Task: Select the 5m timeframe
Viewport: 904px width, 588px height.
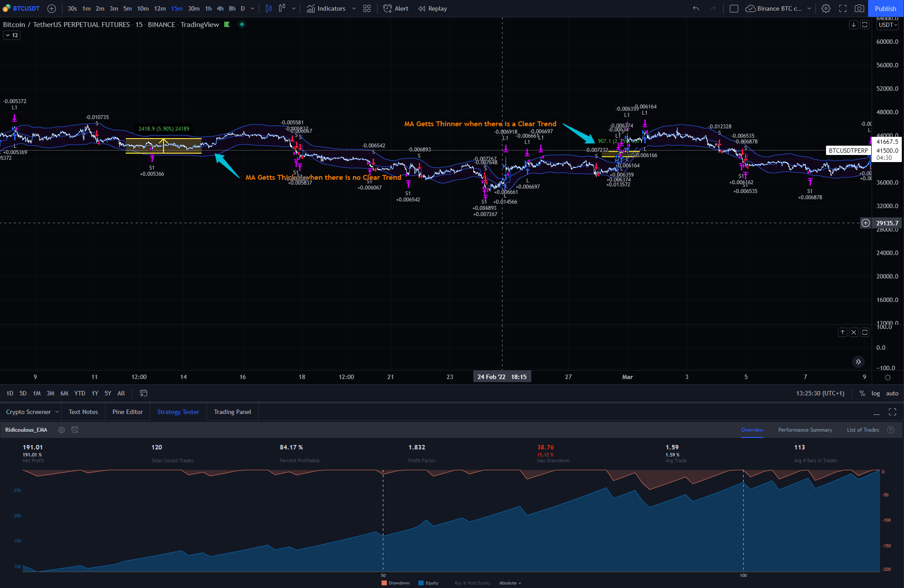Action: coord(128,8)
